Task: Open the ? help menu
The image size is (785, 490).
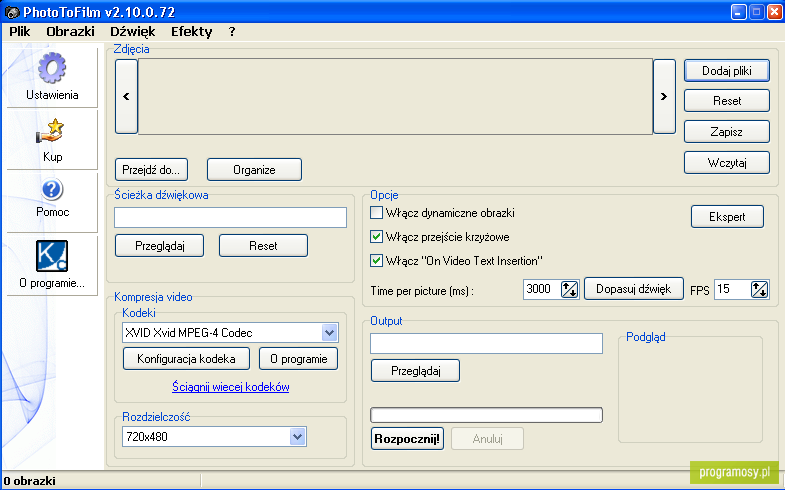Action: (x=232, y=32)
